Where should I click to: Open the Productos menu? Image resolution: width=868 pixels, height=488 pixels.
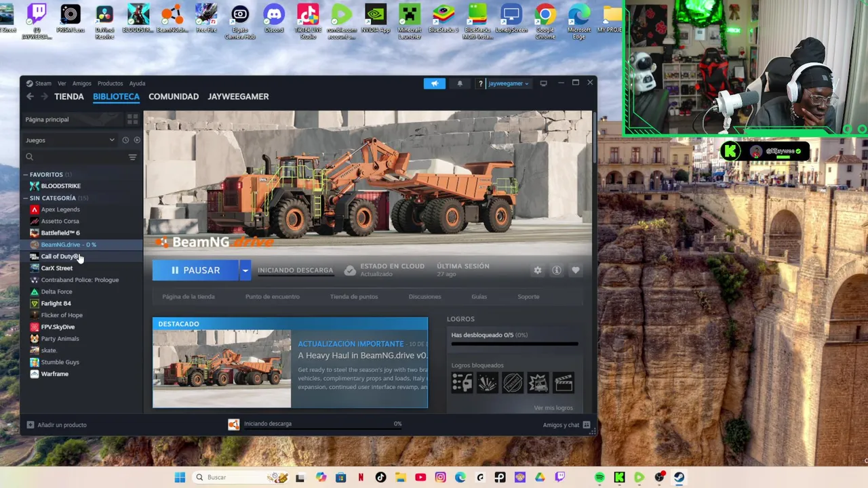[110, 83]
